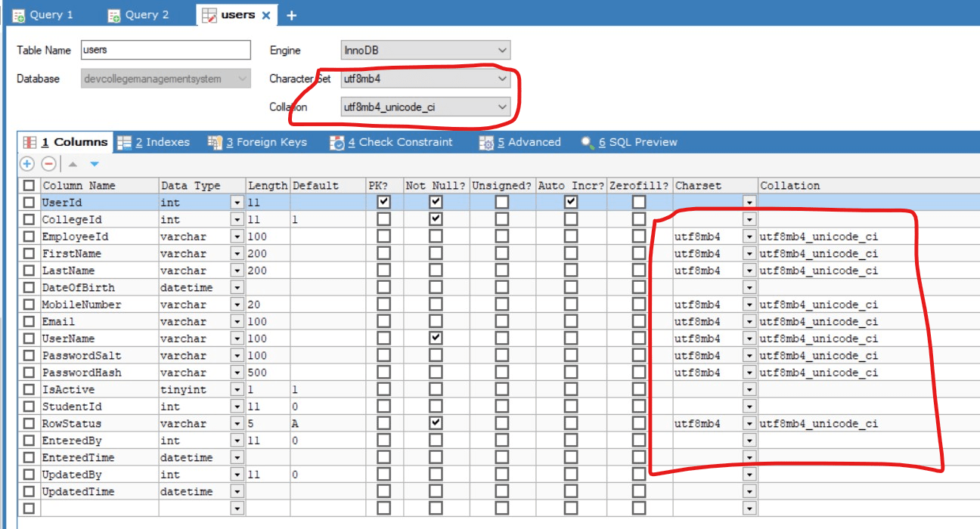
Task: Click the key icon on Foreign Keys tab
Action: [x=215, y=142]
